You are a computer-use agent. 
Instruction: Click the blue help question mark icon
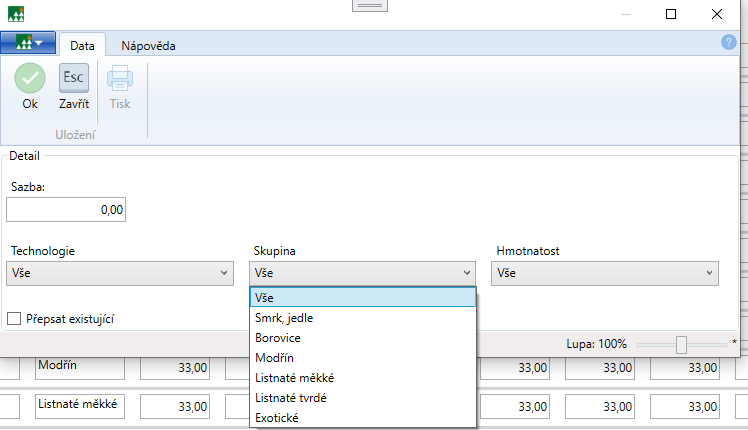click(728, 42)
